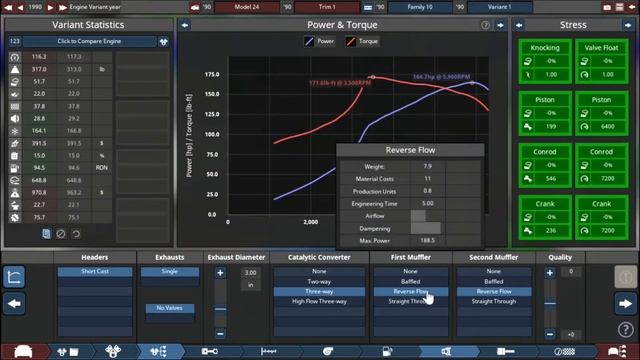Click the weight icon beside 317.0

(x=15, y=69)
